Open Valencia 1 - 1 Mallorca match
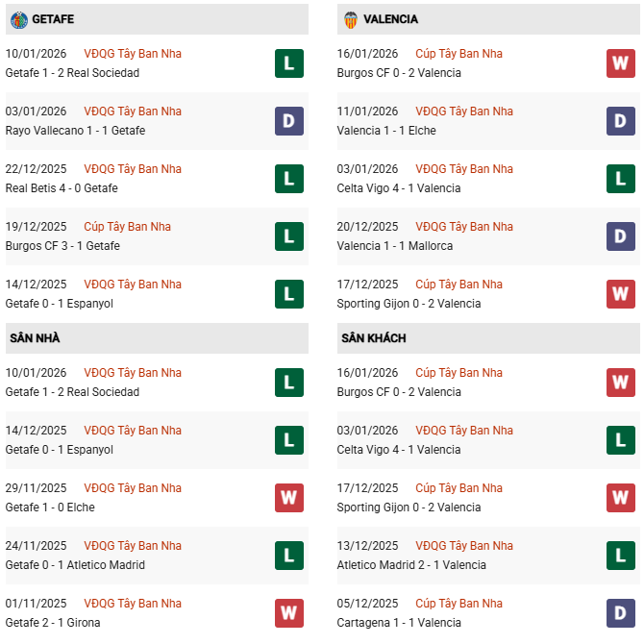The height and width of the screenshot is (644, 644). (x=395, y=246)
